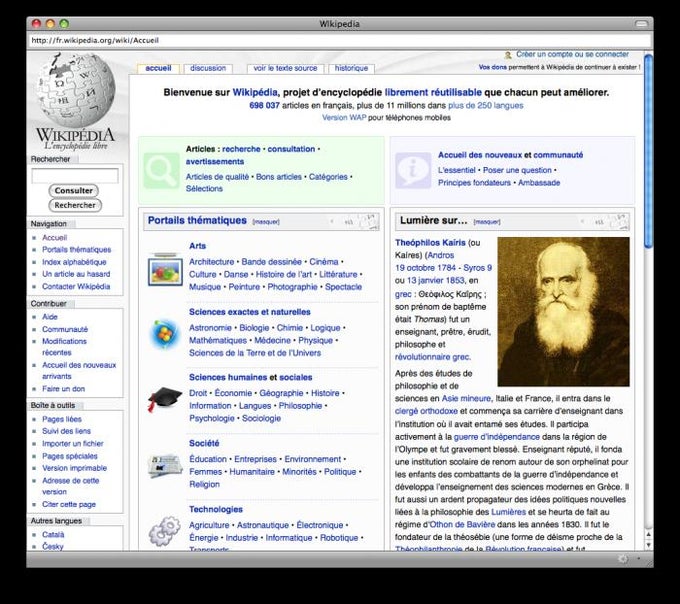Open Bons articles link
680x604 pixels.
[x=278, y=177]
